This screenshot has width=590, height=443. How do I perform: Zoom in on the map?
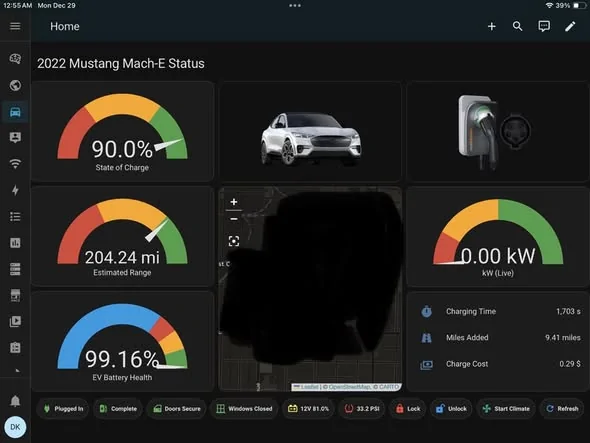point(234,202)
